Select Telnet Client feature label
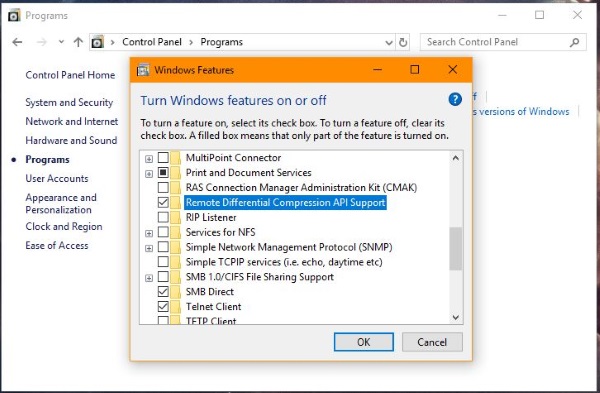 (x=214, y=307)
